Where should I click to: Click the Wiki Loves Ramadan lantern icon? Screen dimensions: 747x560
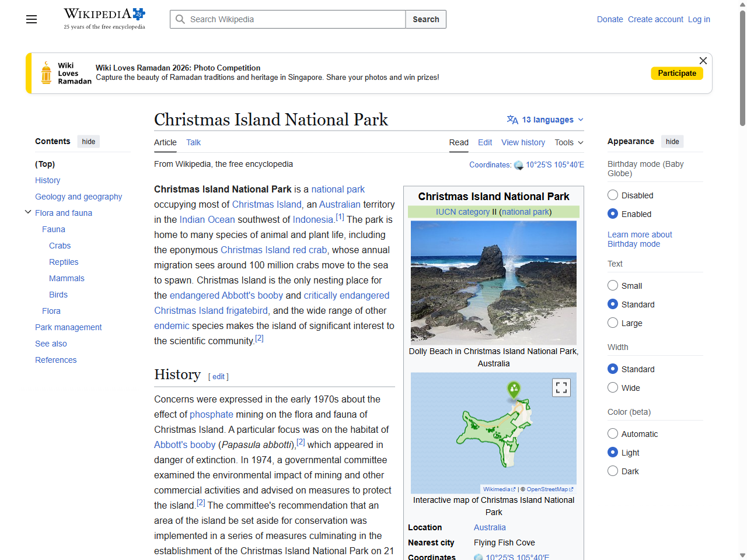point(45,73)
